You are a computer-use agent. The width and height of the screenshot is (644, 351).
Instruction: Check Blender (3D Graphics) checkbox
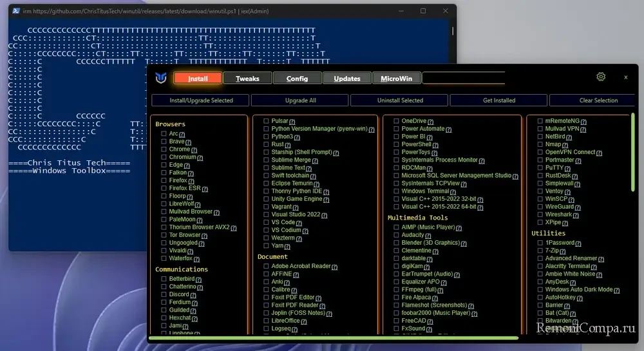click(396, 243)
